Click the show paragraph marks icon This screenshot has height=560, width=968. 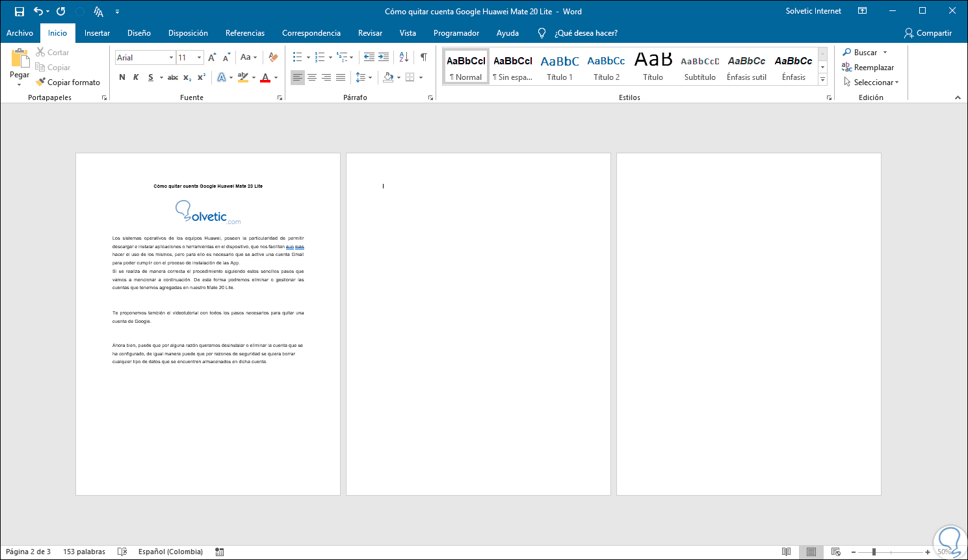pyautogui.click(x=423, y=57)
